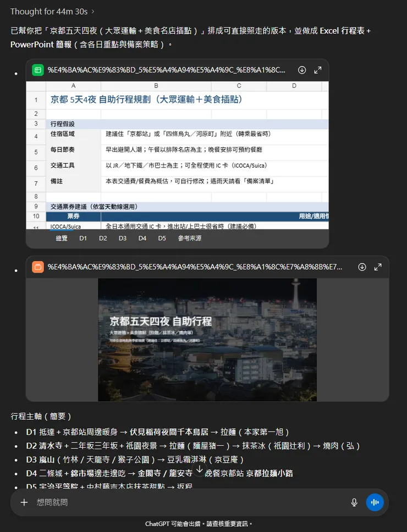Select column A header in spreadsheet
This screenshot has width=407, height=532.
point(73,86)
